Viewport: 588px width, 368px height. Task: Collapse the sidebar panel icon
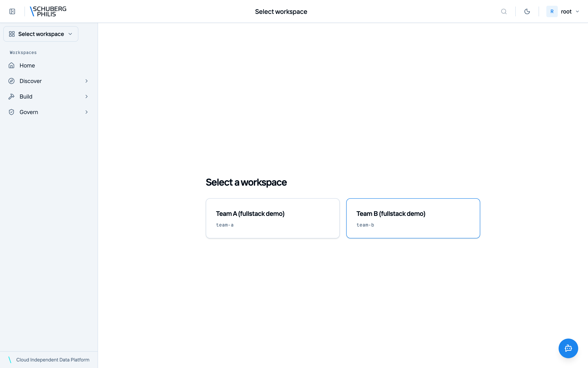12,11
